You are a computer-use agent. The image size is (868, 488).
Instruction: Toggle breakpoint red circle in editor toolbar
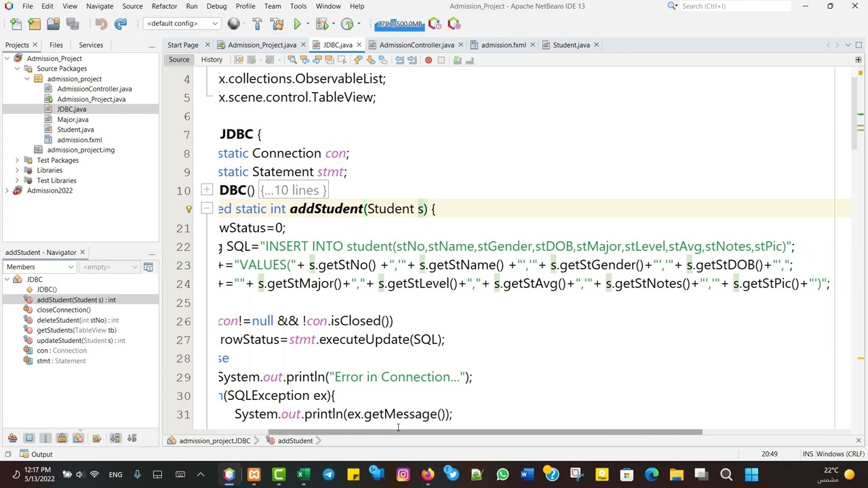coord(428,60)
